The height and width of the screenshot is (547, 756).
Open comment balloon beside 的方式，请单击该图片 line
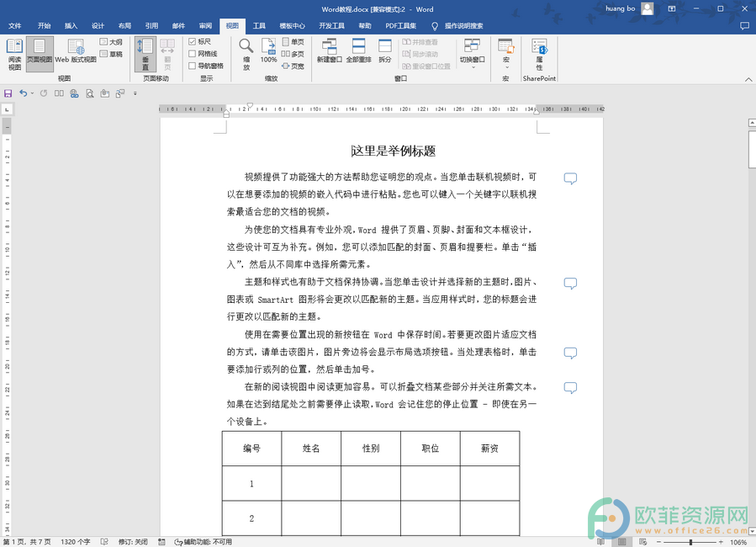tap(570, 353)
